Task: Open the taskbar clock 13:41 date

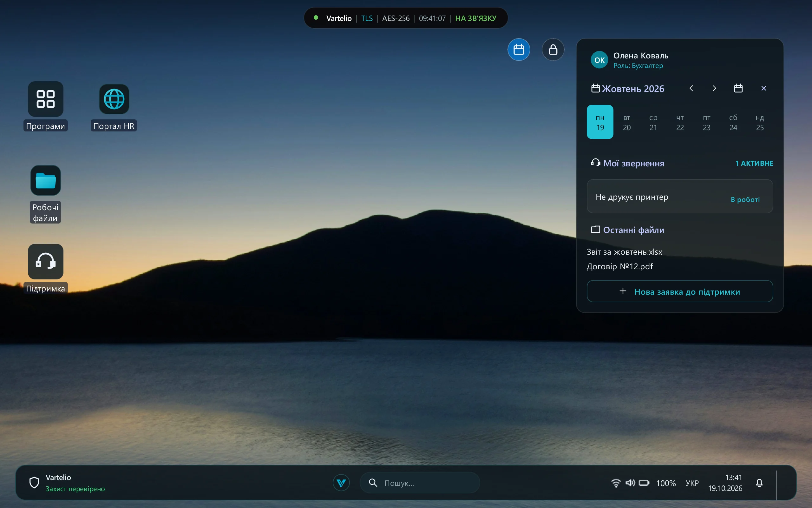Action: [x=725, y=483]
